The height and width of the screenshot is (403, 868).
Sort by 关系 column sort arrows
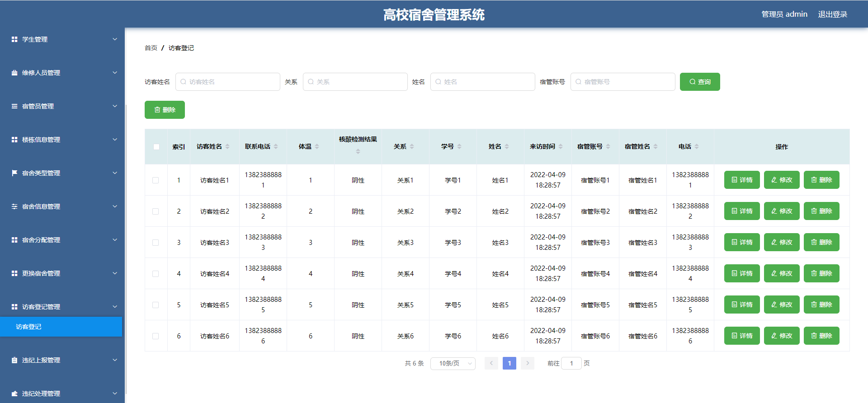(x=412, y=146)
